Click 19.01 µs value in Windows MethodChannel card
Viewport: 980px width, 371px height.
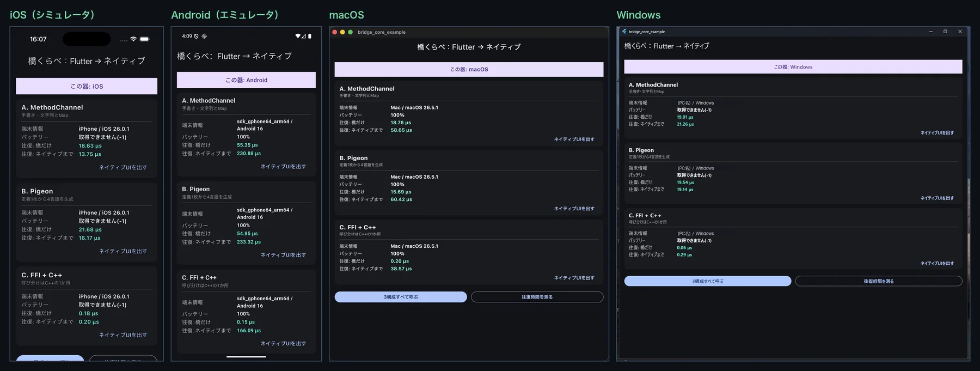pos(685,117)
